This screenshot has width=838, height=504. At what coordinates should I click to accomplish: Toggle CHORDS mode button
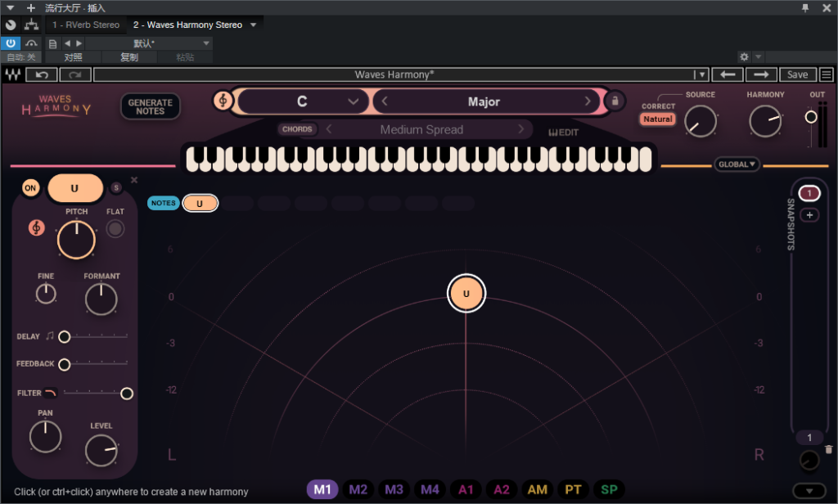tap(297, 129)
